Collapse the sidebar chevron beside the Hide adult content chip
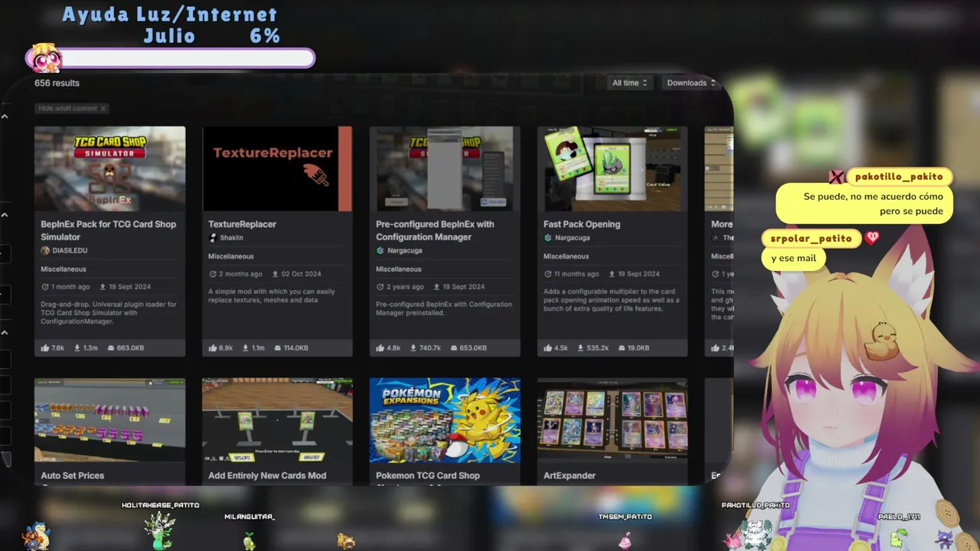The image size is (980, 551). tap(5, 116)
